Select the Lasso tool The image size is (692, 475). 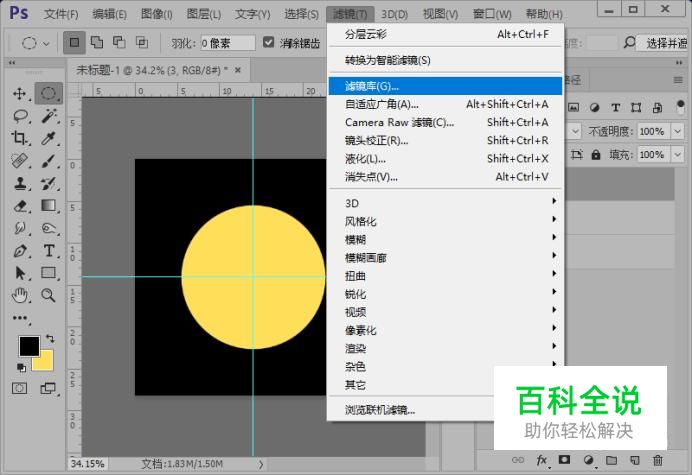pyautogui.click(x=20, y=116)
